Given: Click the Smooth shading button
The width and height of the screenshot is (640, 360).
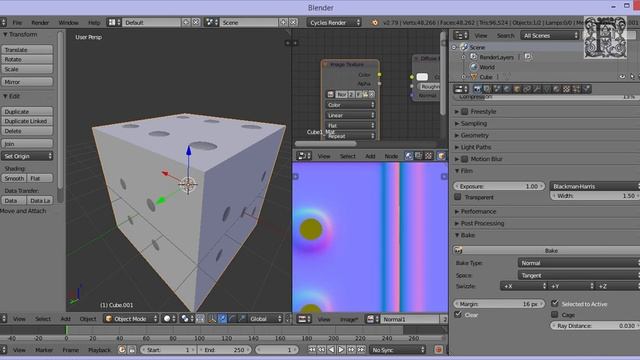Looking at the screenshot, I should tap(14, 178).
